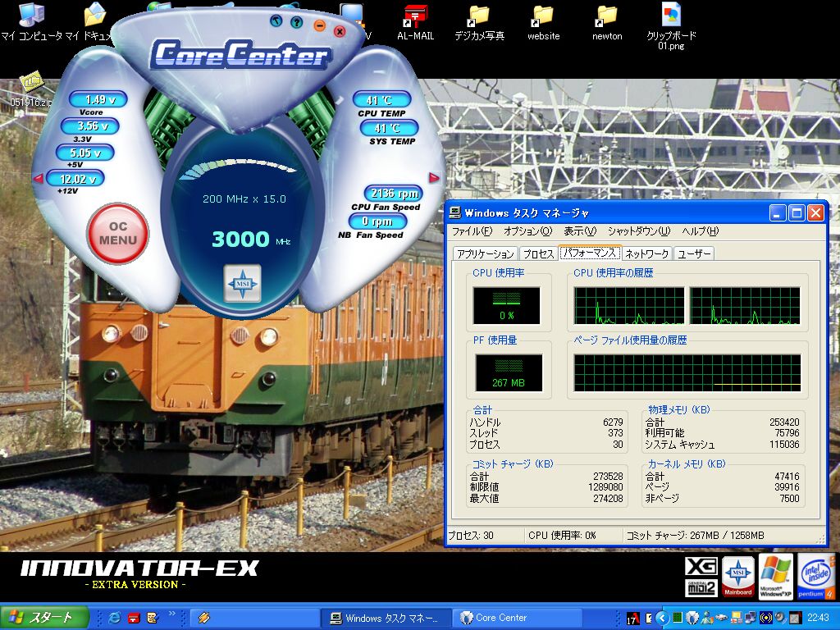Open Core Center help with the question mark icon

click(296, 22)
